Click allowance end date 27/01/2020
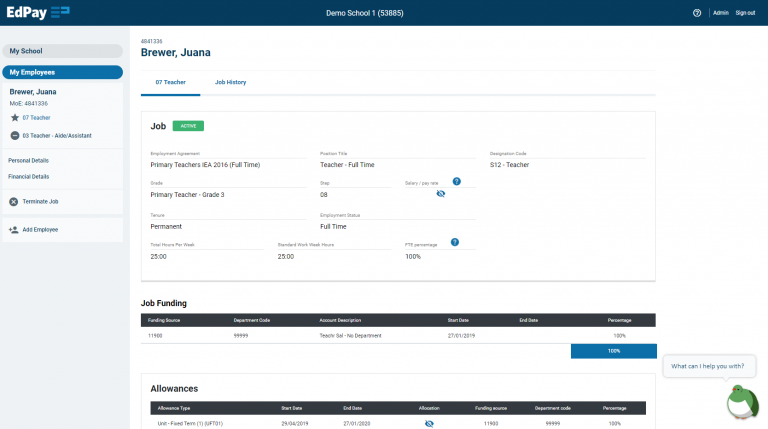 [x=357, y=424]
